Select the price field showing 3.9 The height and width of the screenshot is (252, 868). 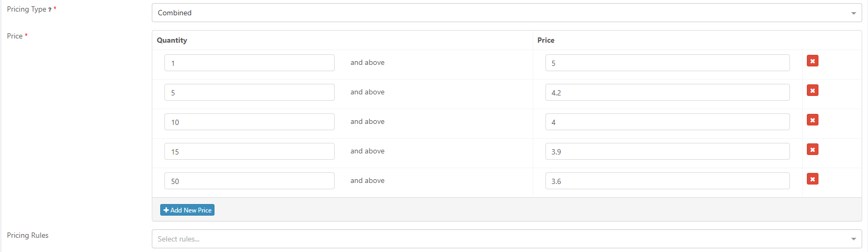click(667, 151)
